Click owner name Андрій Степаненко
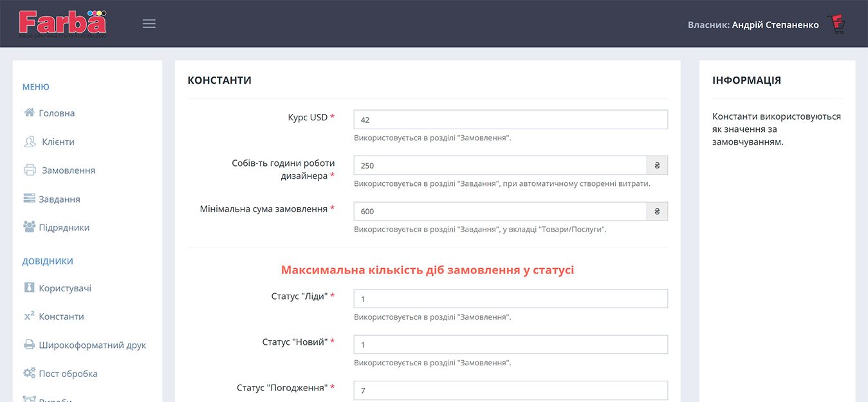This screenshot has width=868, height=402. click(x=775, y=24)
